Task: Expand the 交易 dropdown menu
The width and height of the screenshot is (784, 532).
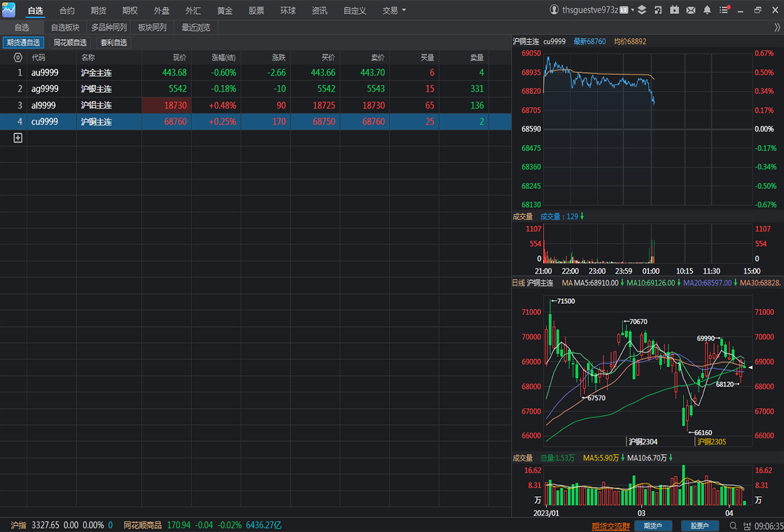Action: [395, 10]
